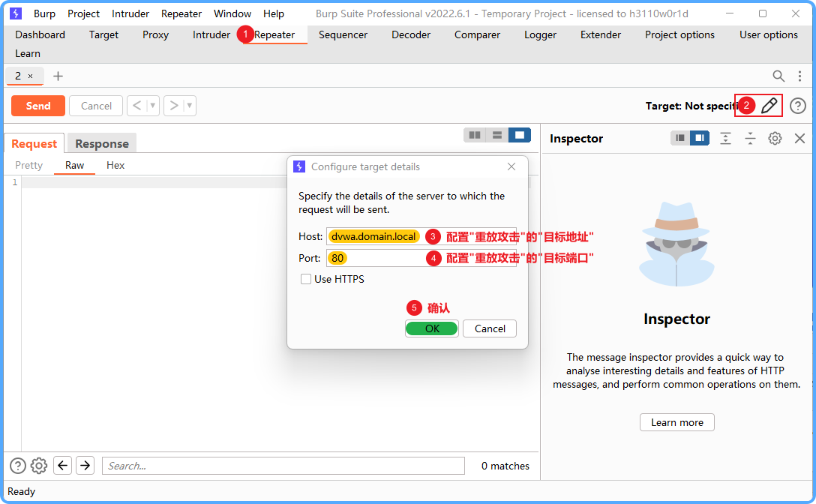Expand the forward history dropdown arrow
Screen dimensions: 816x504
tap(190, 106)
